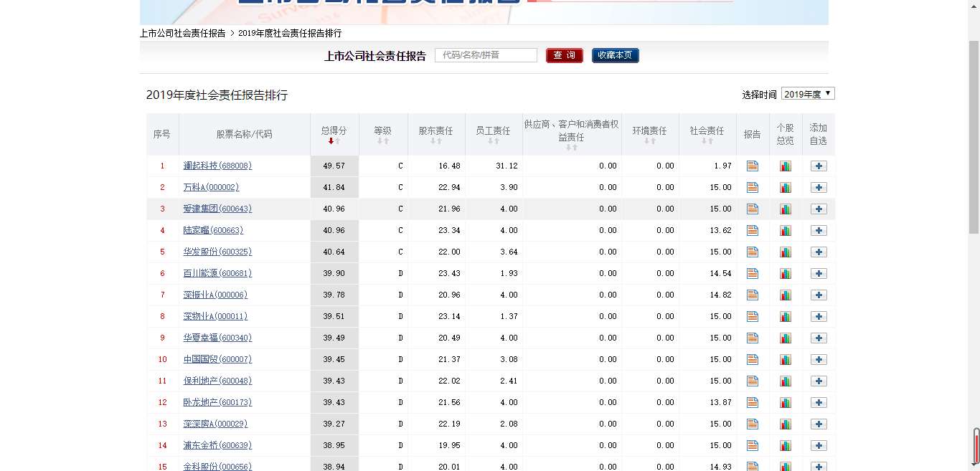
Task: Open stock link 百川能源(600681)
Action: (217, 273)
